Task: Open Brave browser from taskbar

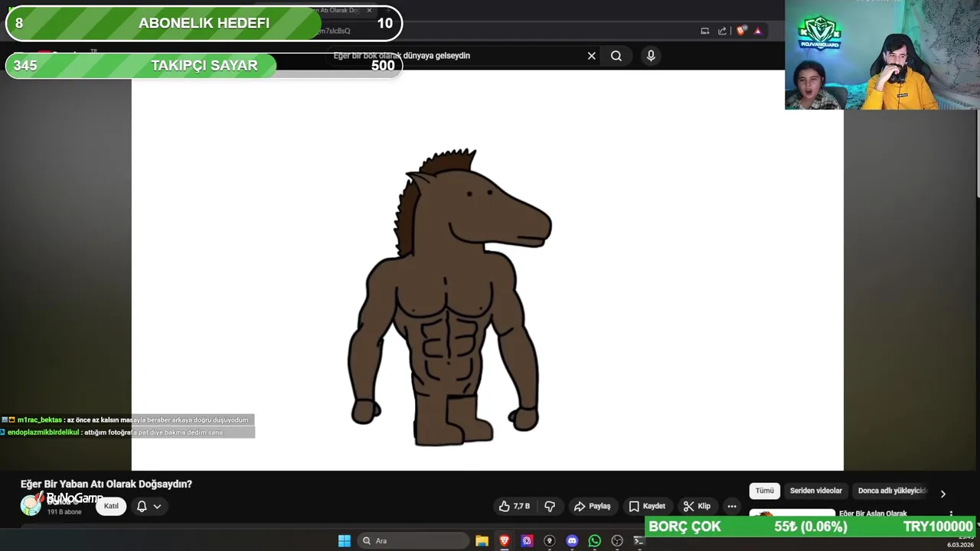Action: pyautogui.click(x=504, y=541)
